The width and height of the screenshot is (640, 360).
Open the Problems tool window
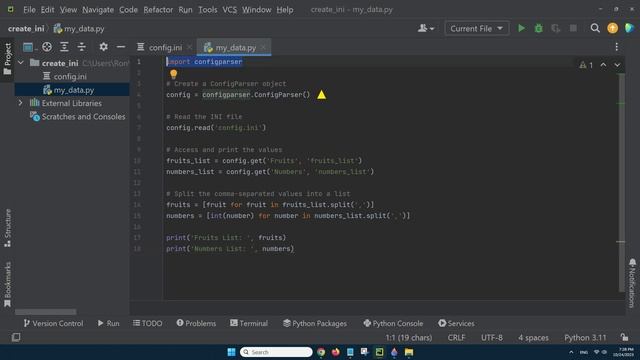point(196,323)
